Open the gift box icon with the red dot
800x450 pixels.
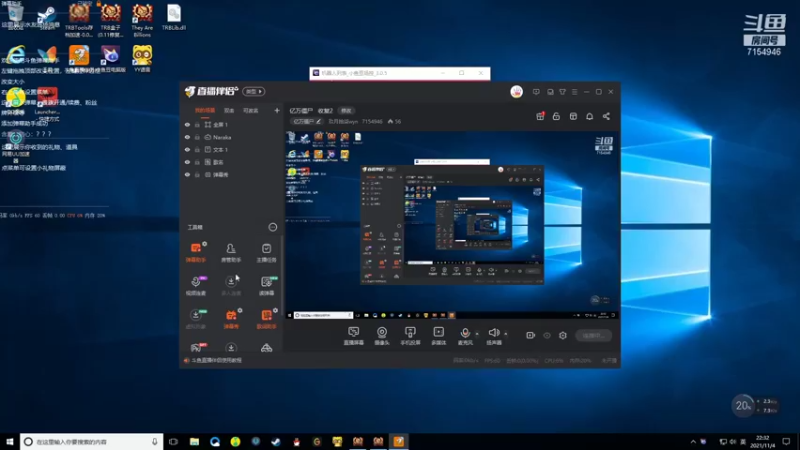tap(540, 116)
